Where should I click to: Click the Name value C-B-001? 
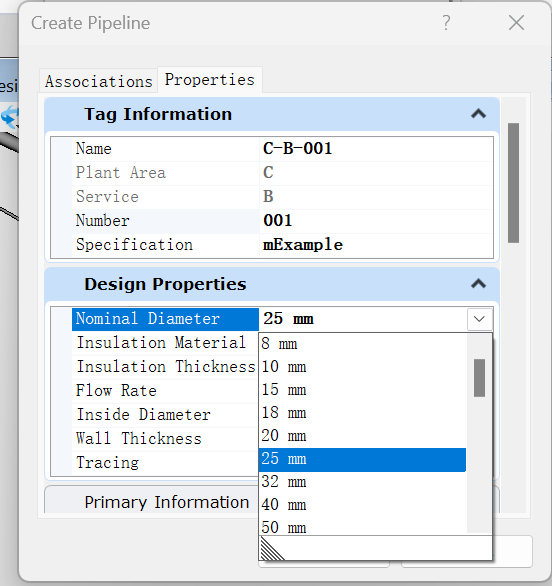coord(376,149)
